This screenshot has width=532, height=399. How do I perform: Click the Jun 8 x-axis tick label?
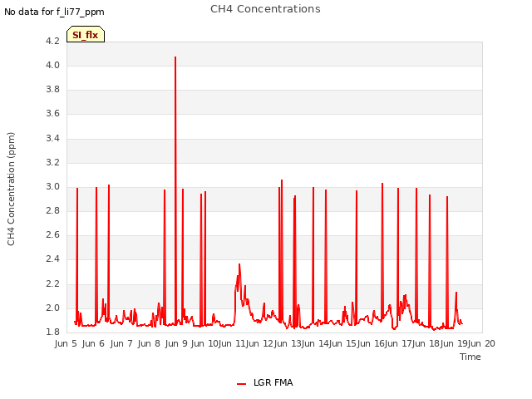coord(149,343)
